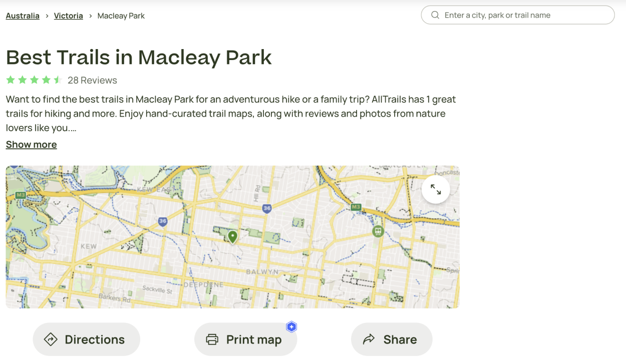Share this park page

pos(392,339)
